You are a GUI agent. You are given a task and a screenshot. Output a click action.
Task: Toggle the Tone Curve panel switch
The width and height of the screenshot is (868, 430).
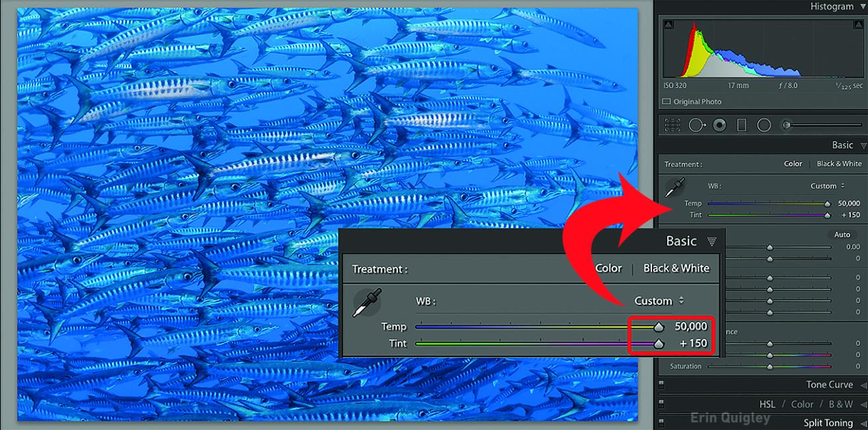point(661,385)
